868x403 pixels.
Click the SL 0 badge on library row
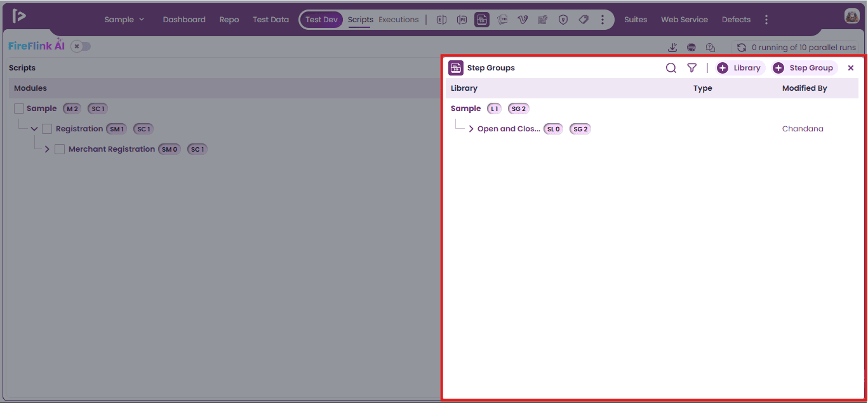(x=553, y=129)
